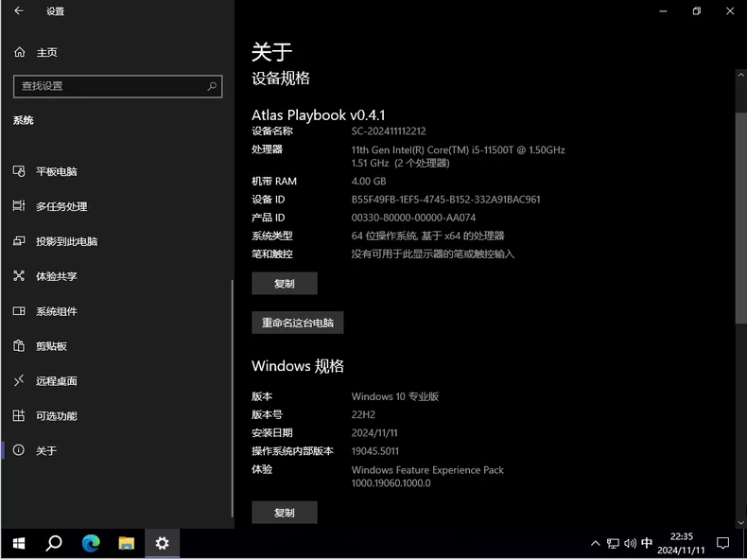Viewport: 747px width, 560px height.
Task: Click the sidebar scrollbar thumb
Action: coord(233,398)
